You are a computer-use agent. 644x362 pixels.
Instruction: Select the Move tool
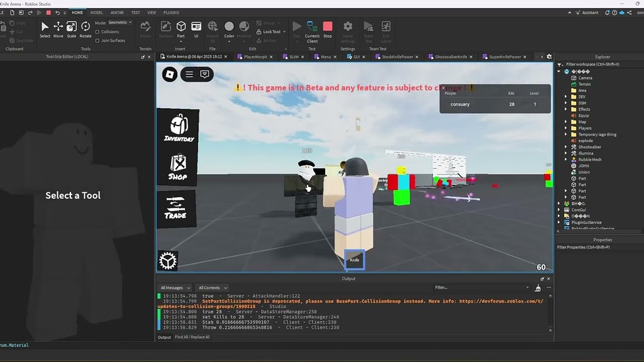(x=58, y=26)
